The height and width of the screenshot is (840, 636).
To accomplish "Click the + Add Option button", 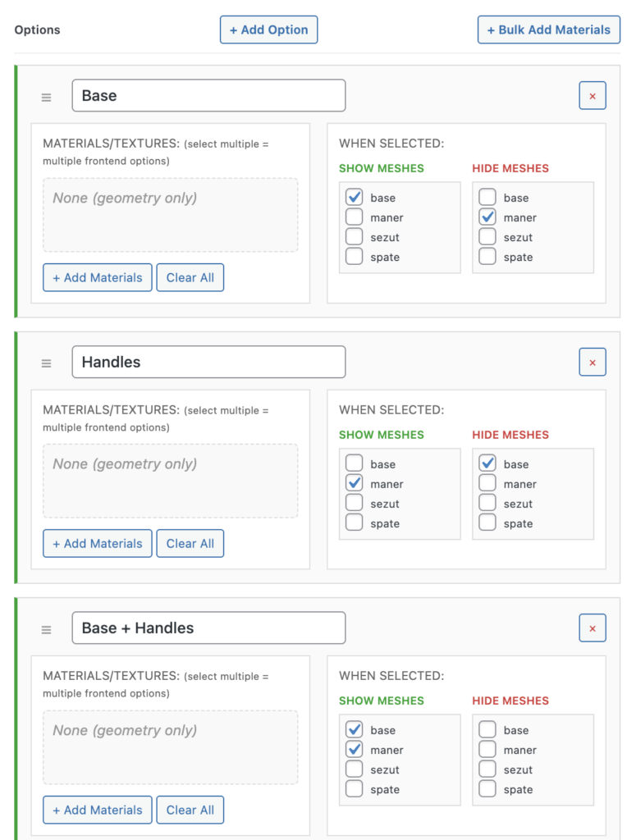I will pos(268,30).
